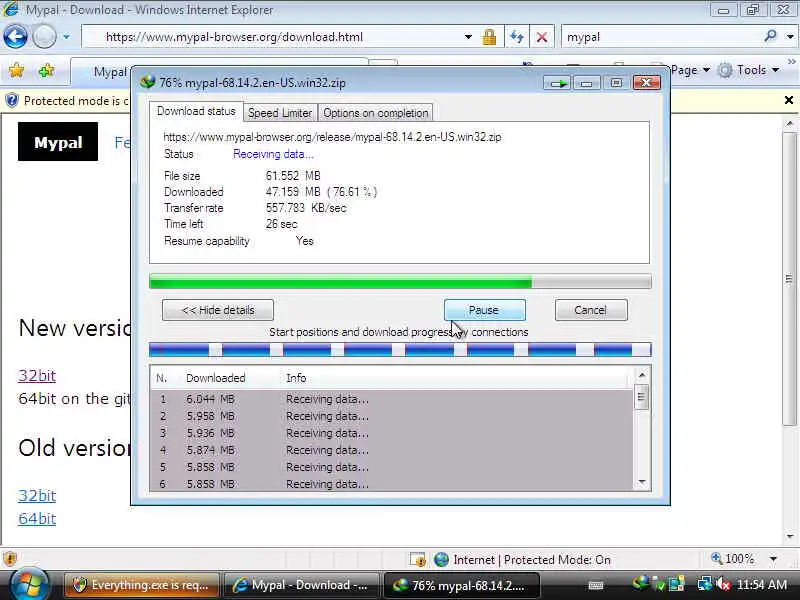
Task: Switch to the Download status tab
Action: coord(196,111)
